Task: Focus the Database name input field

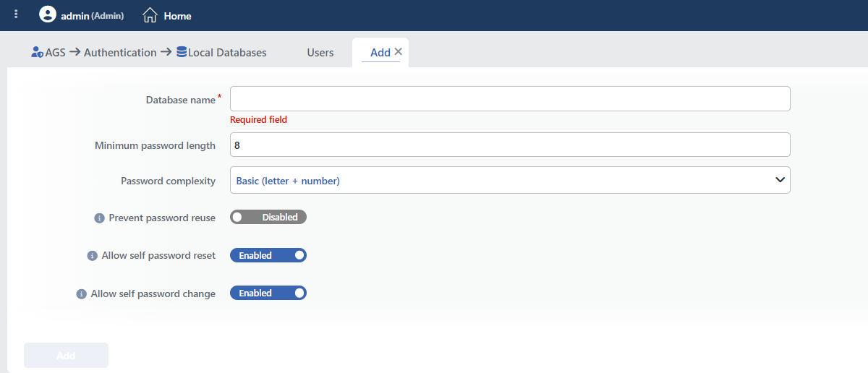Action: (x=510, y=99)
